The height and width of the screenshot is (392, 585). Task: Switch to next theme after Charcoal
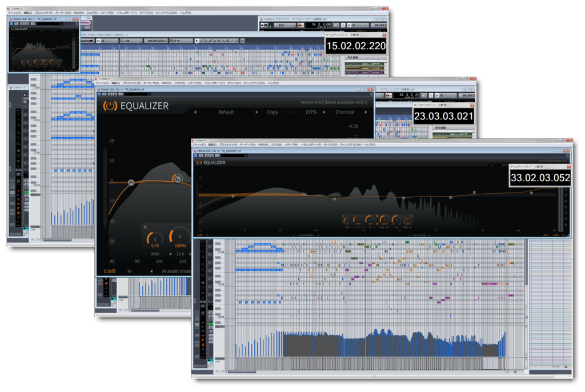[x=366, y=112]
